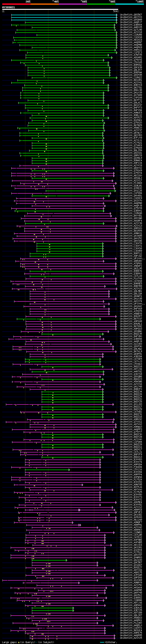
Task: Click the white query sequence bar
Action: click(x=60, y=10)
